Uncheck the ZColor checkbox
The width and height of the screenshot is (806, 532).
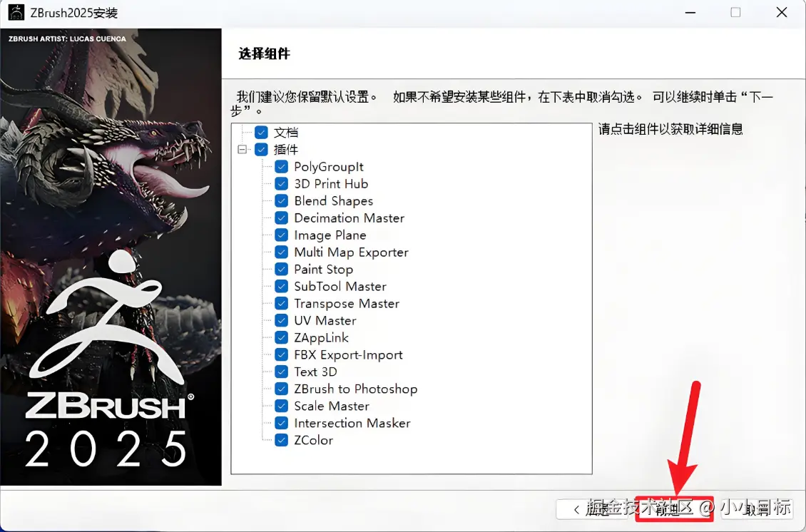[281, 440]
